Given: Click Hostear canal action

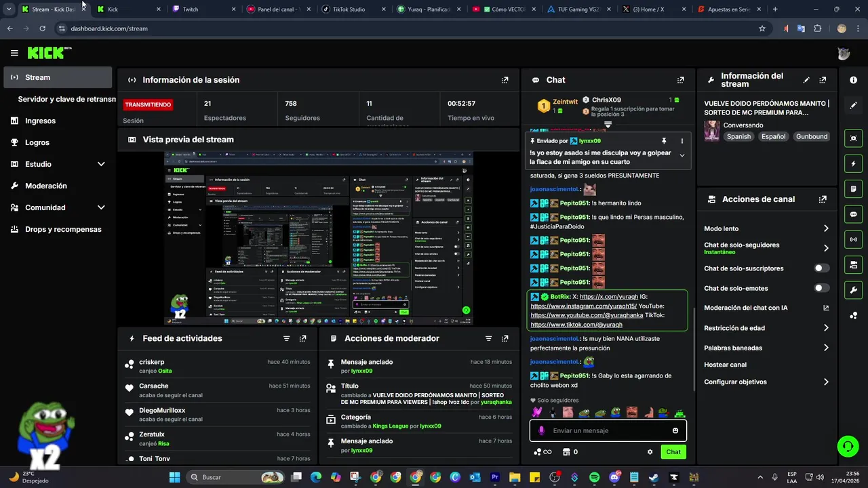Looking at the screenshot, I should [x=725, y=365].
